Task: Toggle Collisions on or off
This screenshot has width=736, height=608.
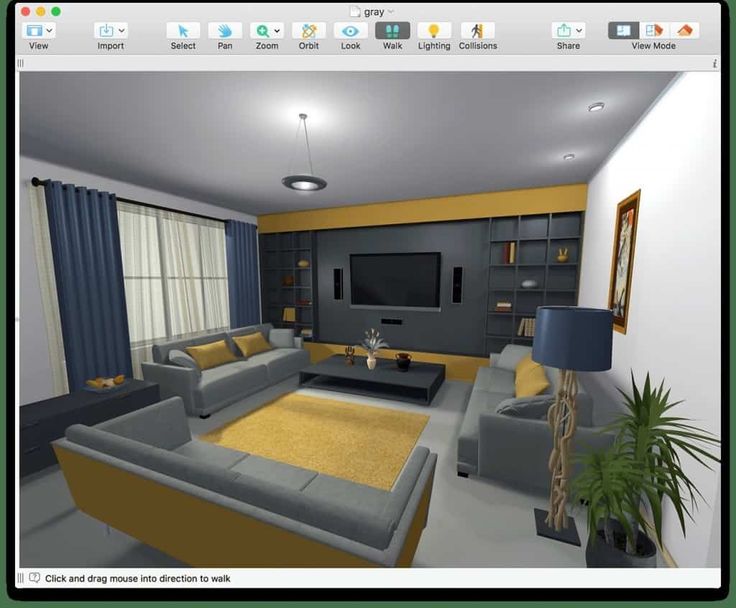Action: point(477,31)
